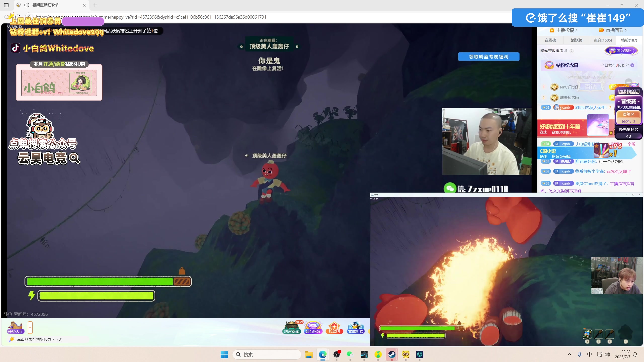Open the 雪域历险 adventure icon
The height and width of the screenshot is (362, 644).
click(356, 327)
